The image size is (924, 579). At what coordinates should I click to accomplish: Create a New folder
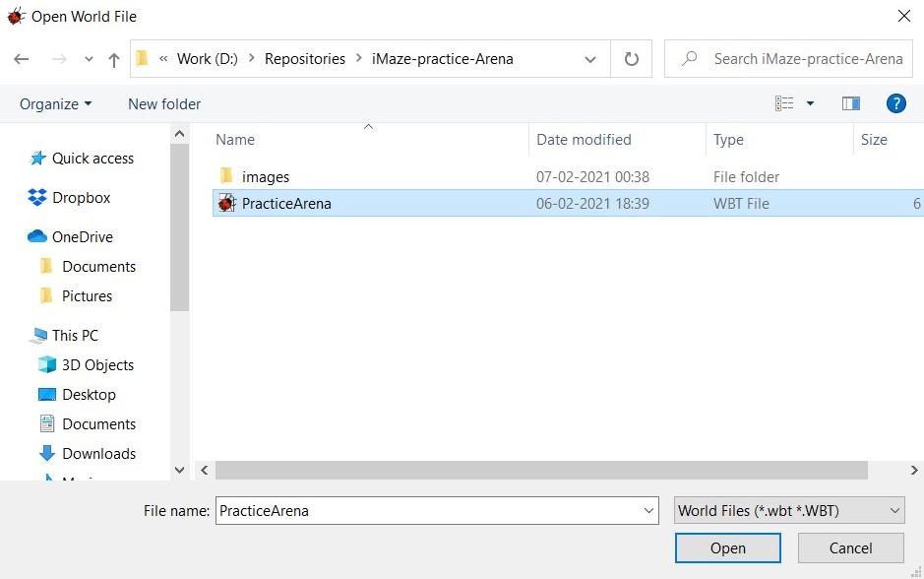[164, 103]
